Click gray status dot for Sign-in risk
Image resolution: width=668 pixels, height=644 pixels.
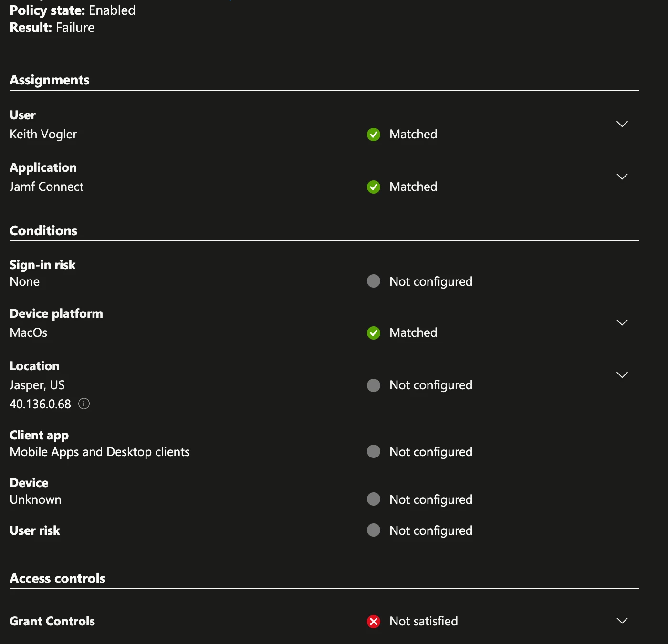374,281
